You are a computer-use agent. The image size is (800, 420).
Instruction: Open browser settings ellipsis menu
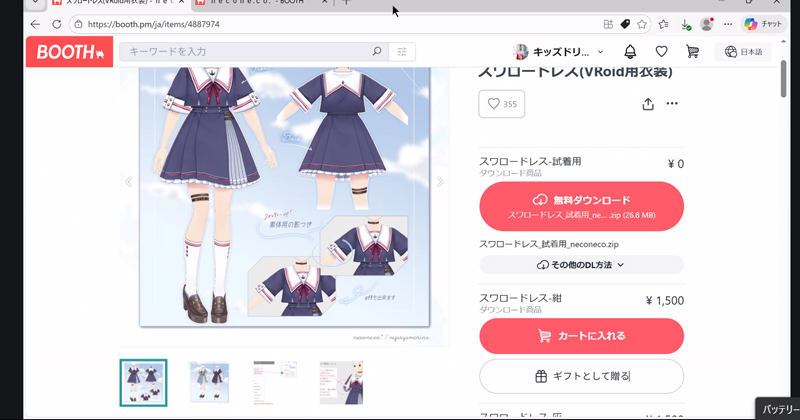728,24
